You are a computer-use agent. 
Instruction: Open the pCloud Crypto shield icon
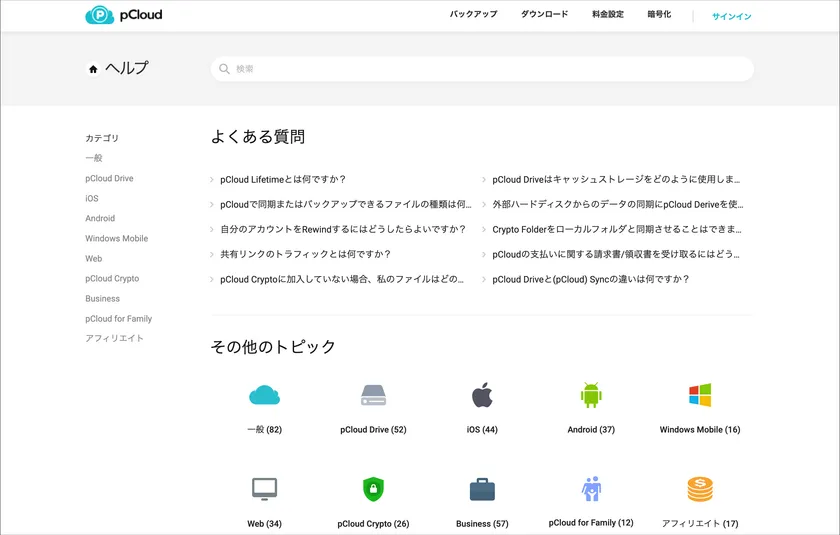coord(373,489)
